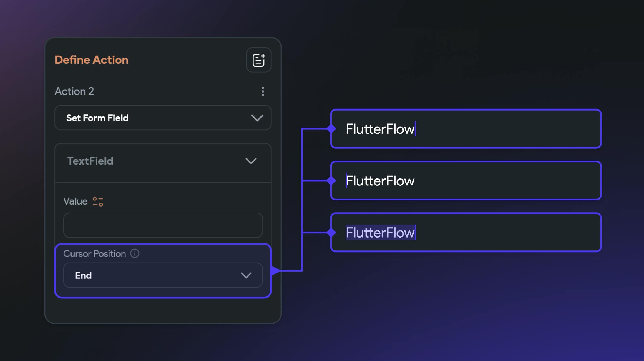Click the add note icon beside Define Action

[x=258, y=60]
